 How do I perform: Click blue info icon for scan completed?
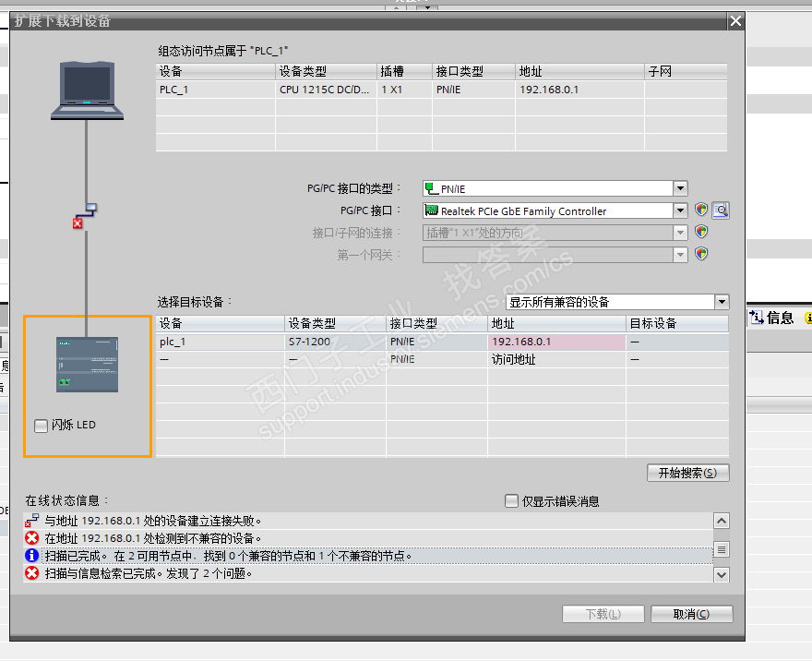(31, 556)
